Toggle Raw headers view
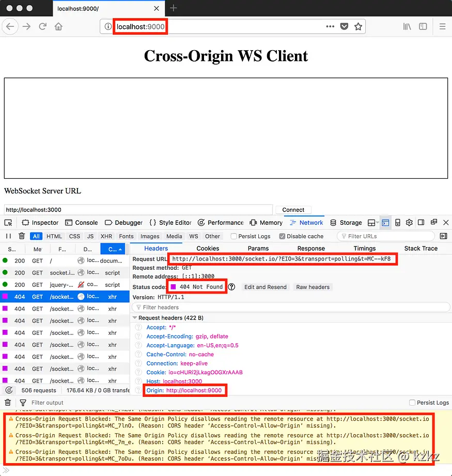 pyautogui.click(x=313, y=287)
